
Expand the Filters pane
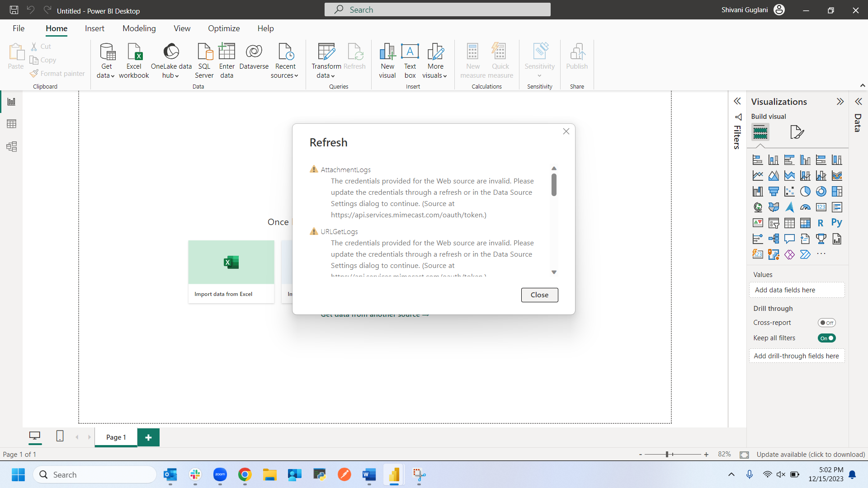click(x=737, y=101)
